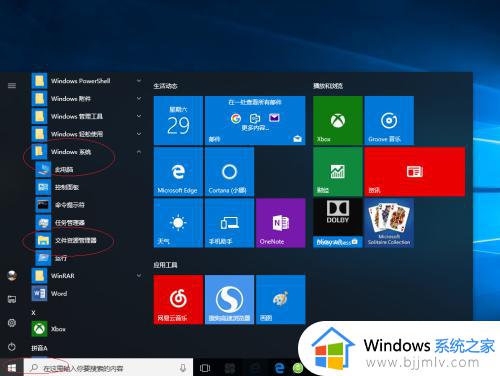Click the microphone icon in search box
Viewport: 500px width, 376px height.
click(x=183, y=368)
